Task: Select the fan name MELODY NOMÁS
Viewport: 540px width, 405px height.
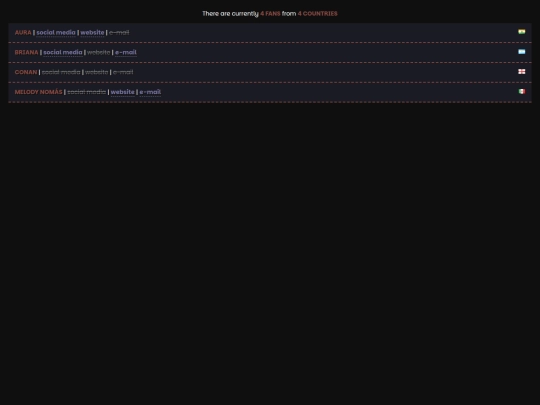Action: pyautogui.click(x=39, y=92)
